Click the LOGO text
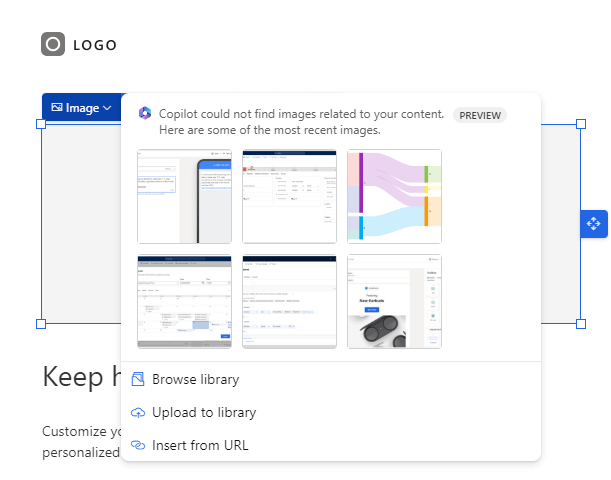611x480 pixels. 95,45
